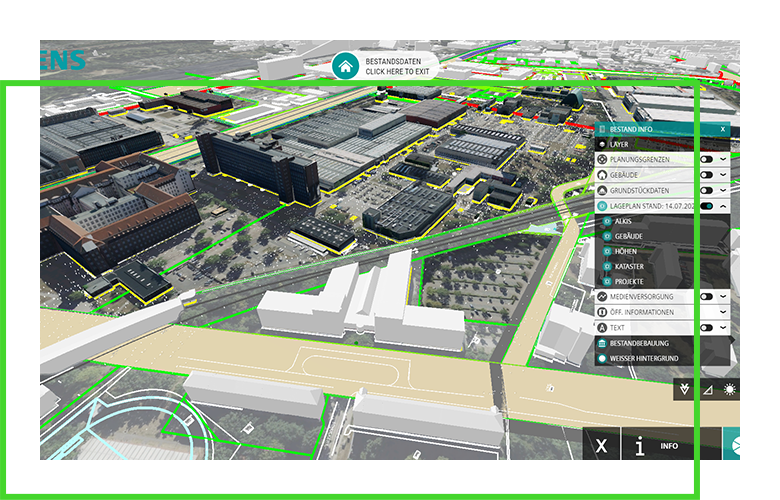The height and width of the screenshot is (500, 780).
Task: Click the Gebäude house icon in layer list
Action: tap(602, 175)
